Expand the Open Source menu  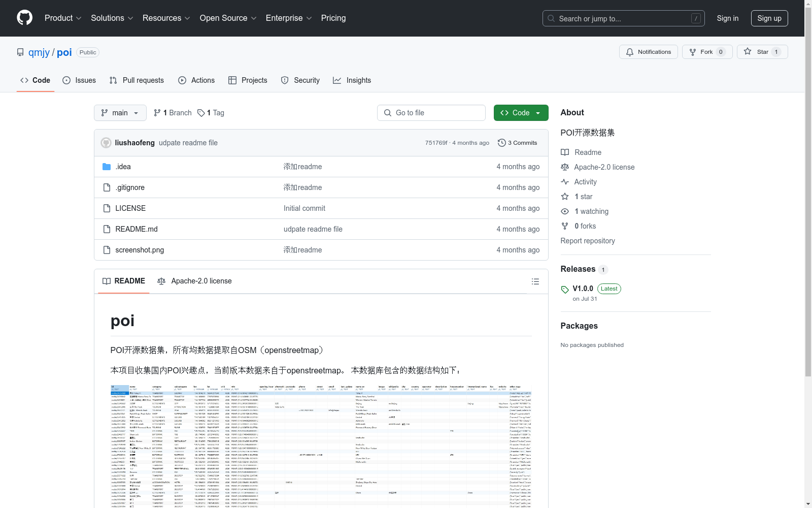pos(228,18)
